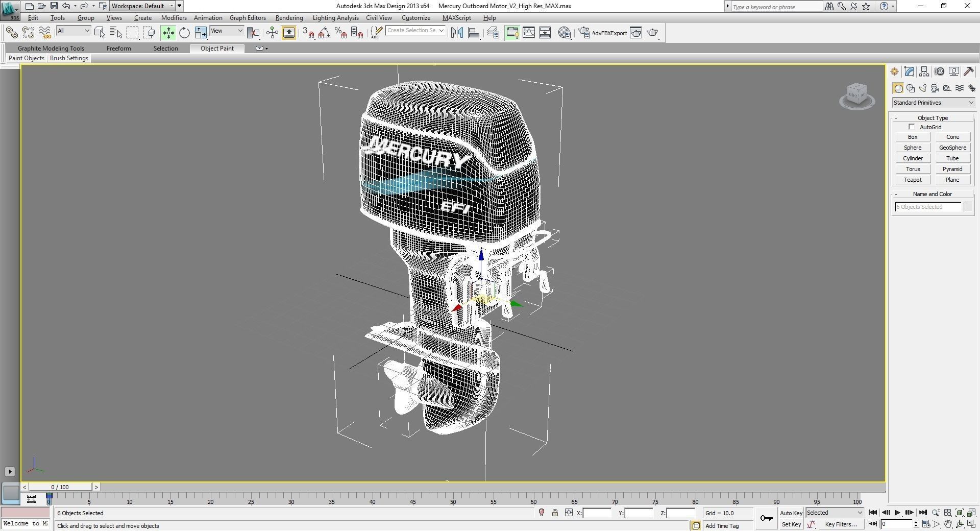
Task: Open the Select by Name dialog
Action: coord(116,33)
